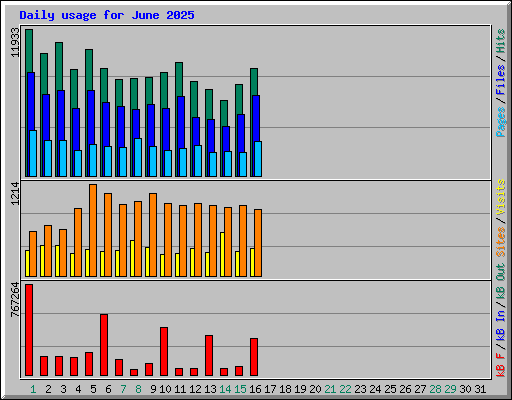Click day 16 on the x-axis
Viewport: 512px width, 400px height.
pyautogui.click(x=255, y=389)
